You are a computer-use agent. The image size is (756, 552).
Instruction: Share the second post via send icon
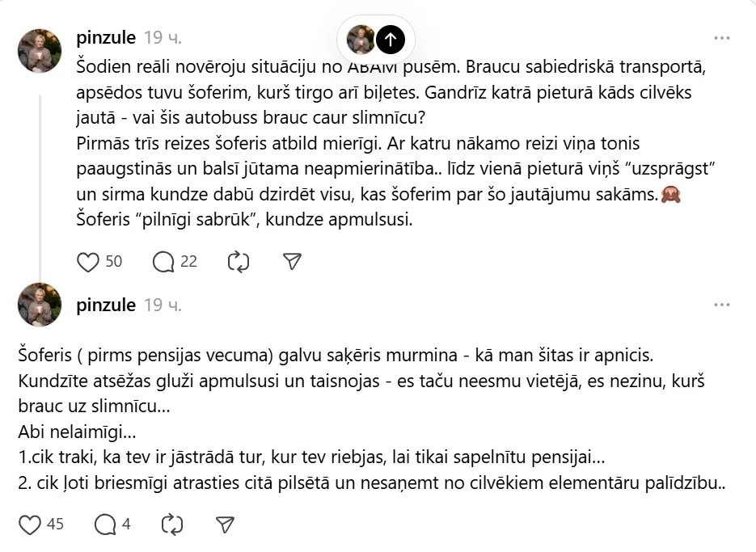tap(225, 525)
